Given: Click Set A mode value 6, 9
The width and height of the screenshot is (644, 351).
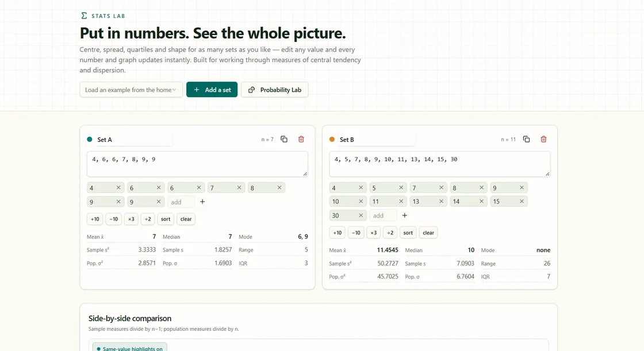Looking at the screenshot, I should pos(302,237).
